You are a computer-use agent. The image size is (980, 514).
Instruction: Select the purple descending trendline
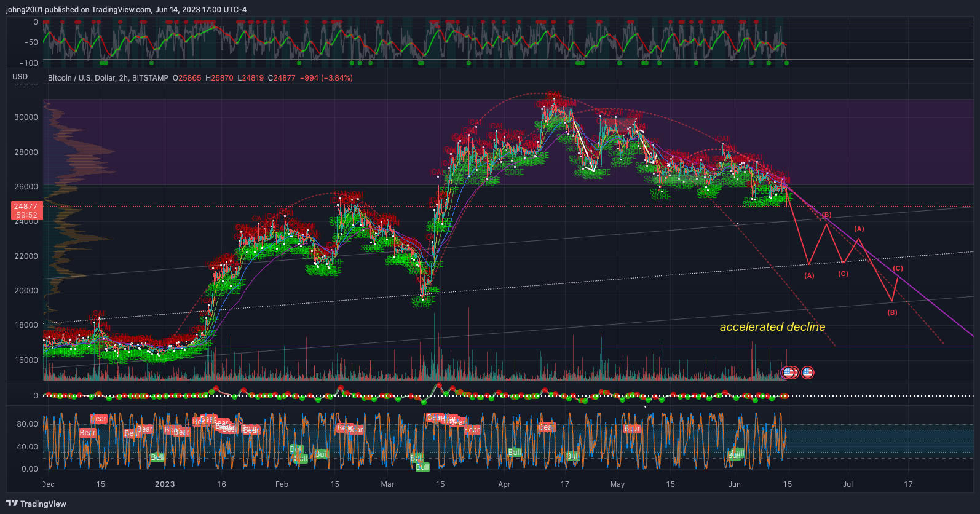pyautogui.click(x=879, y=261)
